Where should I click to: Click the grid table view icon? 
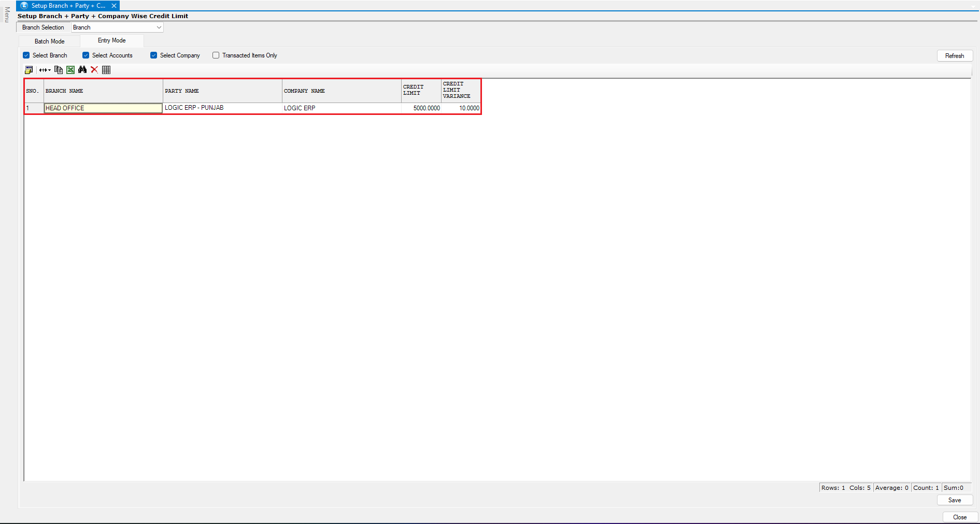point(106,70)
